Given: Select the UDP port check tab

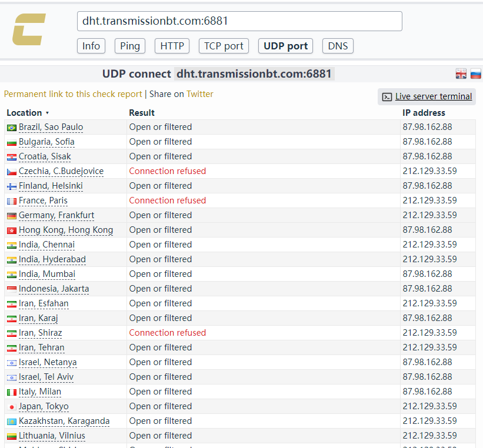Looking at the screenshot, I should tap(285, 46).
